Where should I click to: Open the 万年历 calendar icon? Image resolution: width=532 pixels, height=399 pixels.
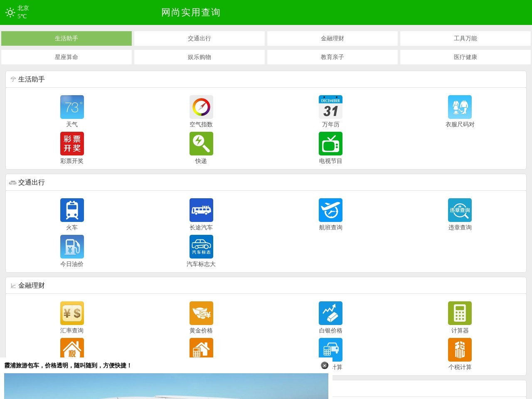click(x=330, y=107)
